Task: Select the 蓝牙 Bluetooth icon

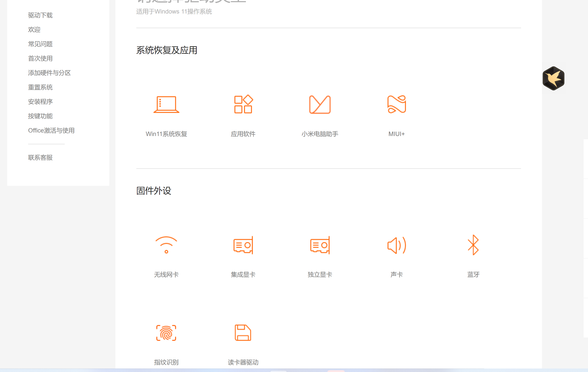Action: 473,245
